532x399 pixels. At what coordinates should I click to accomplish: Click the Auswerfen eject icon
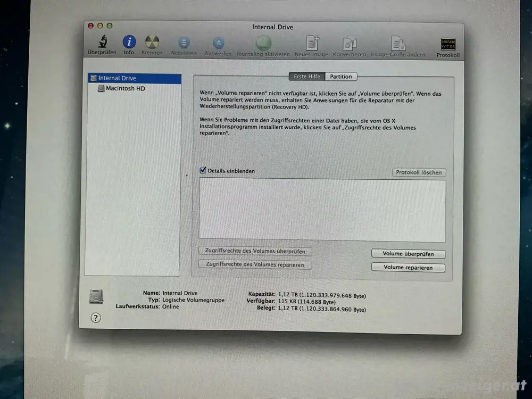[218, 43]
